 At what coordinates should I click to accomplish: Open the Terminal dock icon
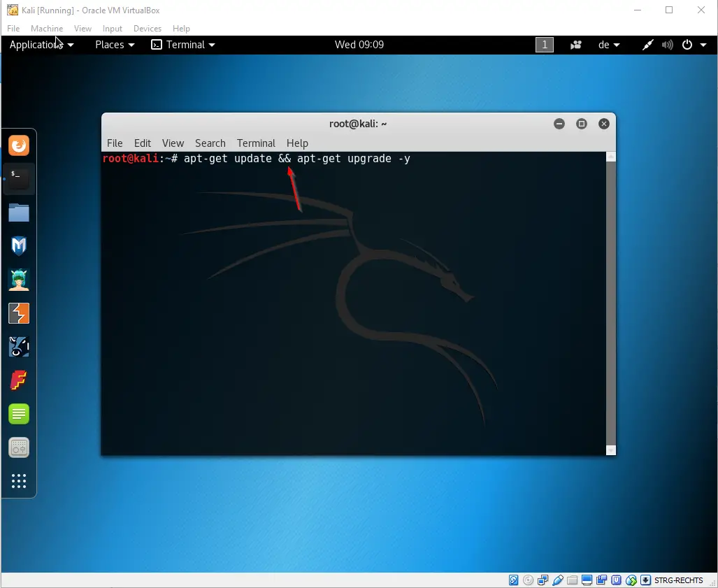19,178
